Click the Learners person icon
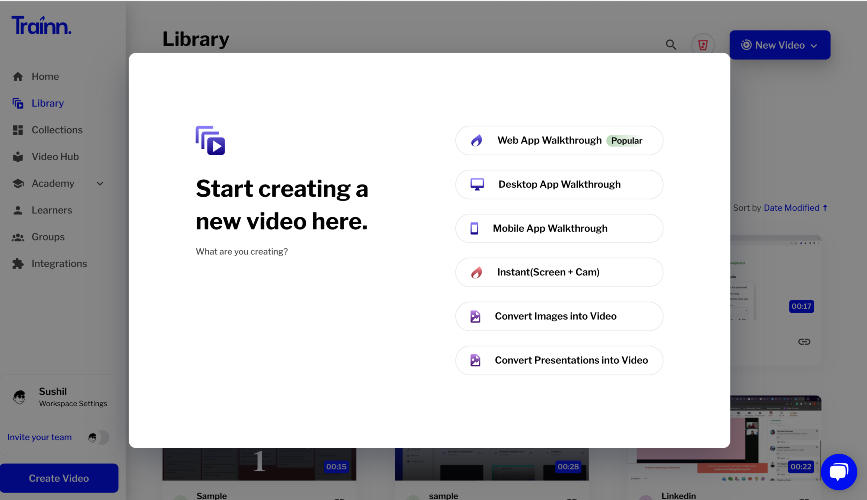The height and width of the screenshot is (500, 867). coord(18,210)
